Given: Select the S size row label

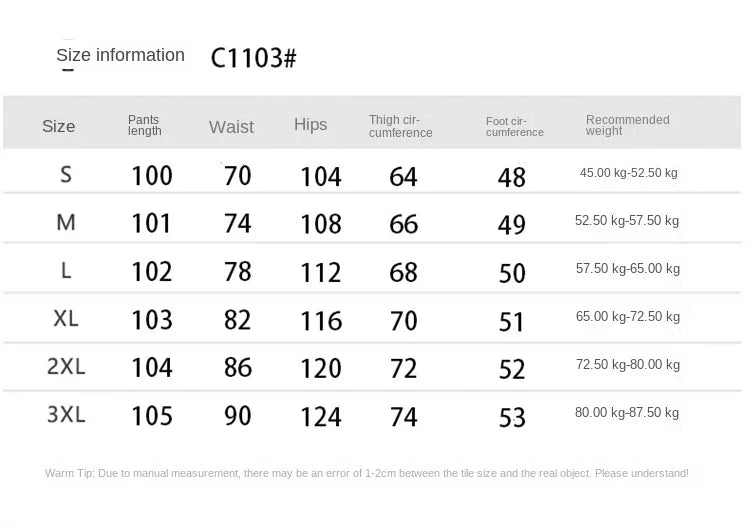Looking at the screenshot, I should (66, 175).
